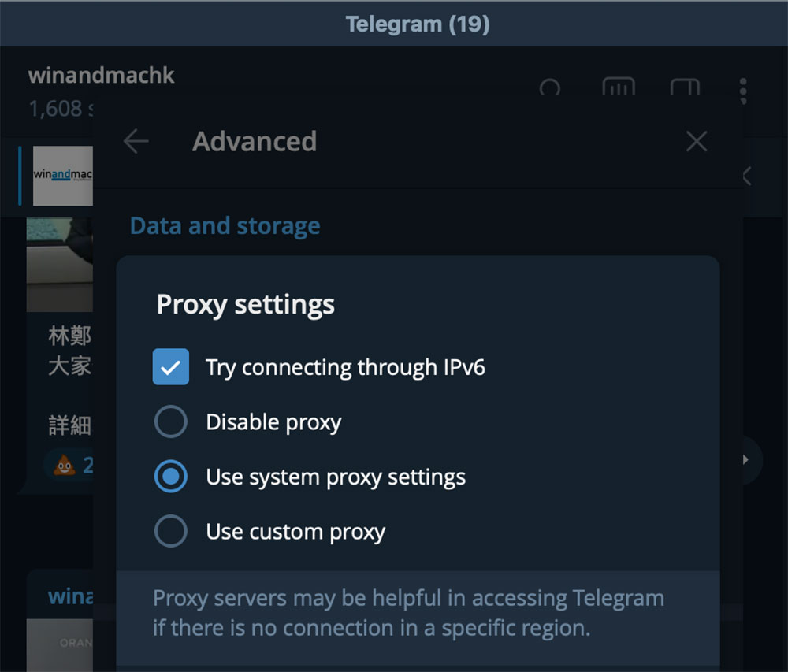Click the channel name link on the bottom post
Screen dimensions: 788x672
(70, 596)
